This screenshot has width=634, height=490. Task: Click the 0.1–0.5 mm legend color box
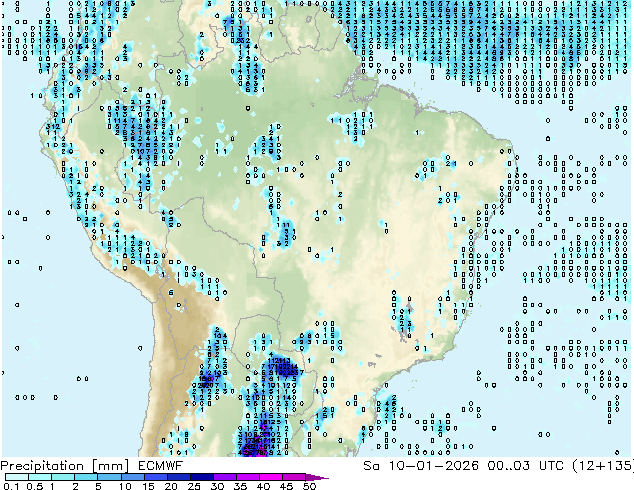[x=17, y=477]
